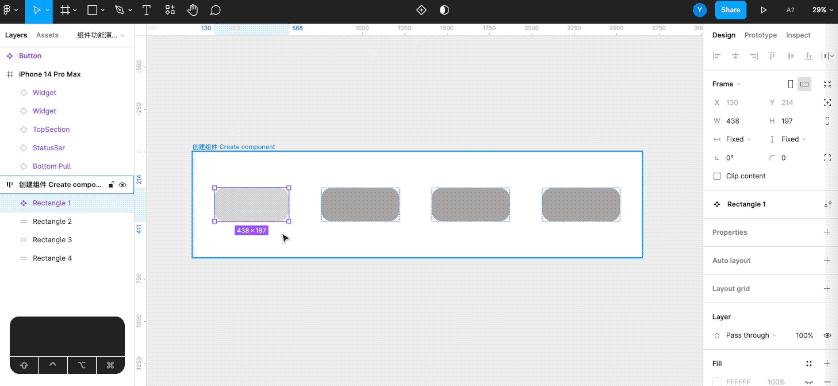
Task: Open Move tool options dropdown arrow
Action: click(x=48, y=10)
